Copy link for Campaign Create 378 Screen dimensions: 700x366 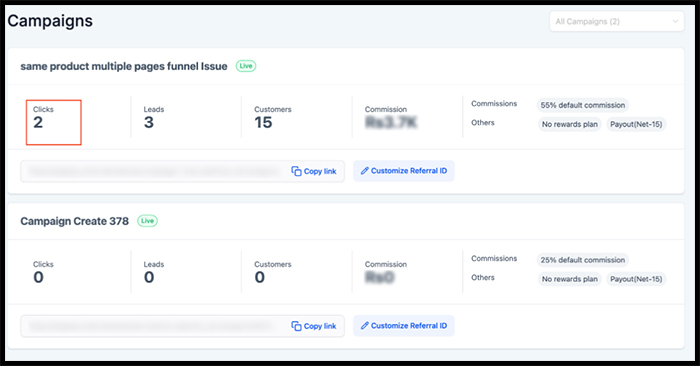point(314,326)
